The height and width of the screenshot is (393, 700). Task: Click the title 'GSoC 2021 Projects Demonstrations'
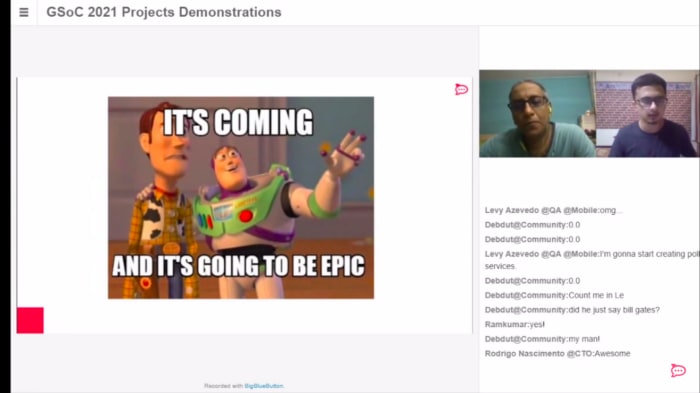164,12
